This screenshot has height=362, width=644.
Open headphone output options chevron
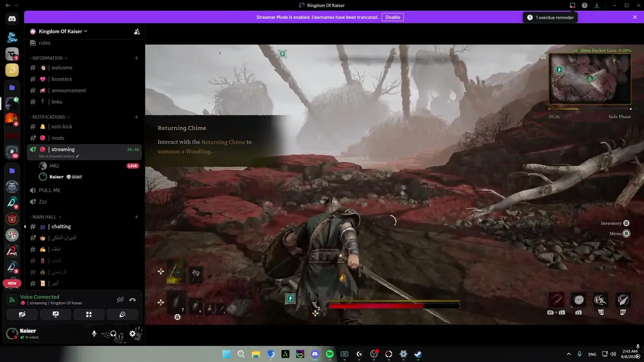(x=122, y=333)
